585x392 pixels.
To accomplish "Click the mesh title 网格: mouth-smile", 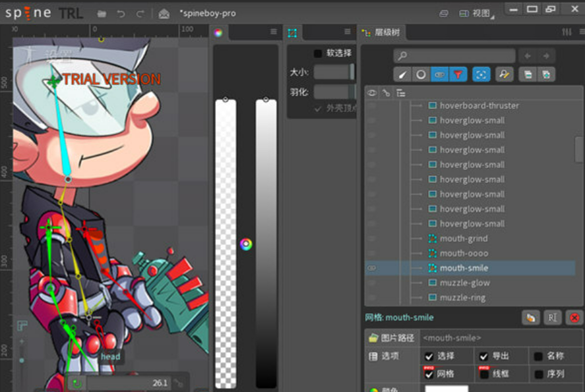I will click(399, 318).
